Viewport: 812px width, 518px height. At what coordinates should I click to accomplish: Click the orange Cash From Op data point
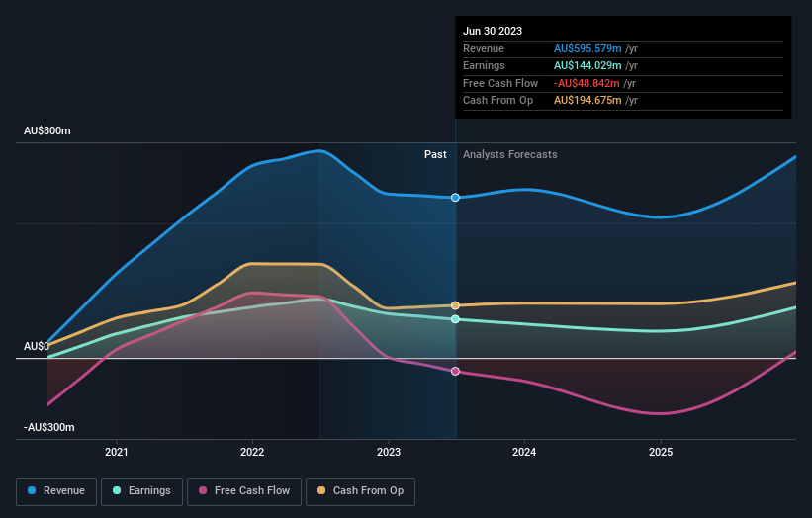[x=455, y=305]
